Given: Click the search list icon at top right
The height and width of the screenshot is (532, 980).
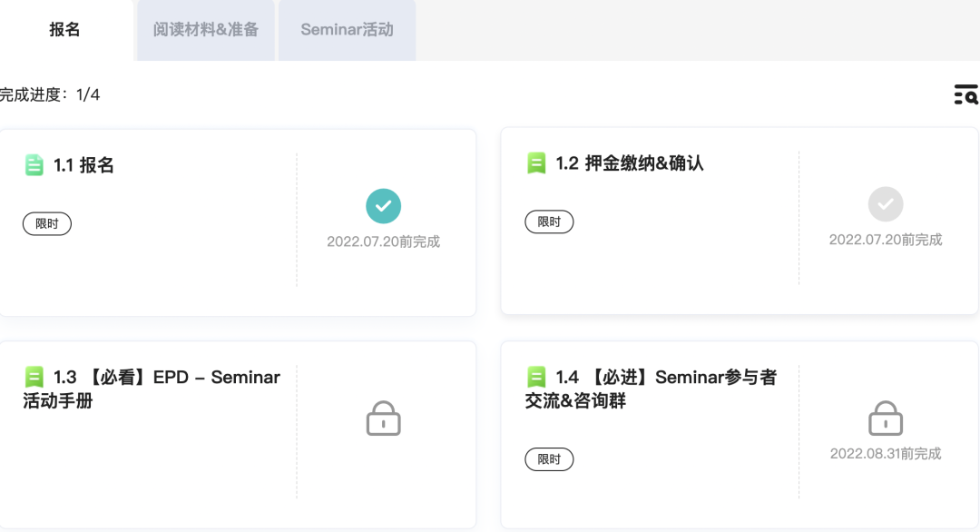Looking at the screenshot, I should 965,94.
